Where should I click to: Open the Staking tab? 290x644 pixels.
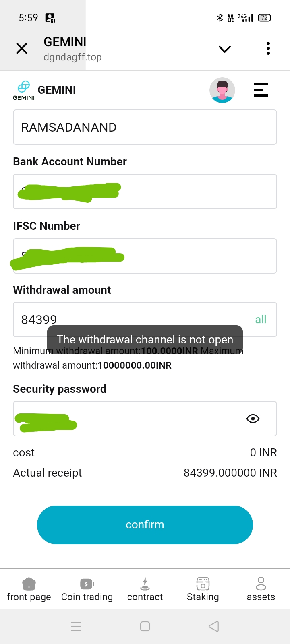tap(203, 589)
